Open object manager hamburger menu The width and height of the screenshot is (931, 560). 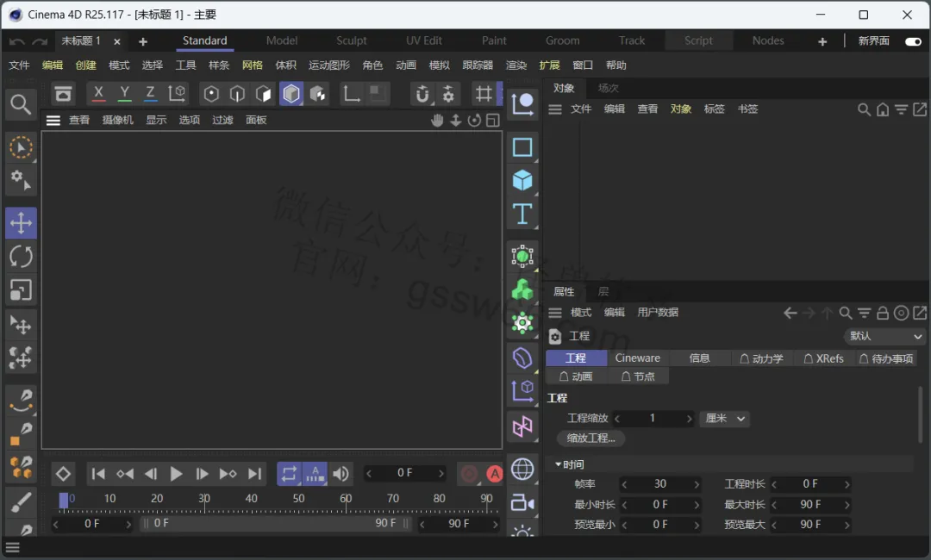tap(555, 109)
